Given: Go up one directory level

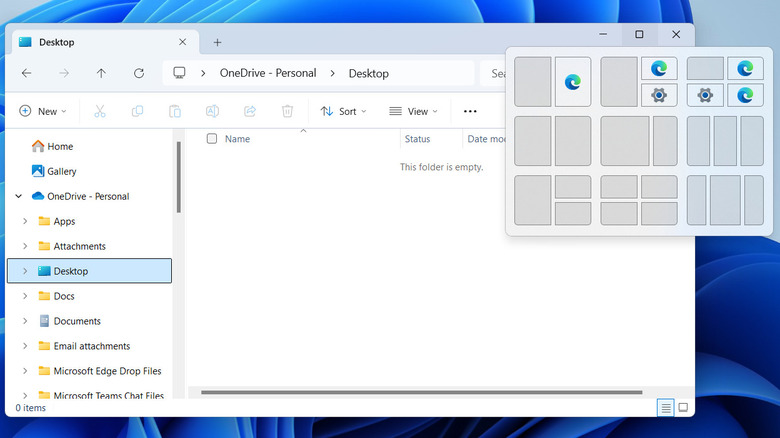Looking at the screenshot, I should 101,73.
